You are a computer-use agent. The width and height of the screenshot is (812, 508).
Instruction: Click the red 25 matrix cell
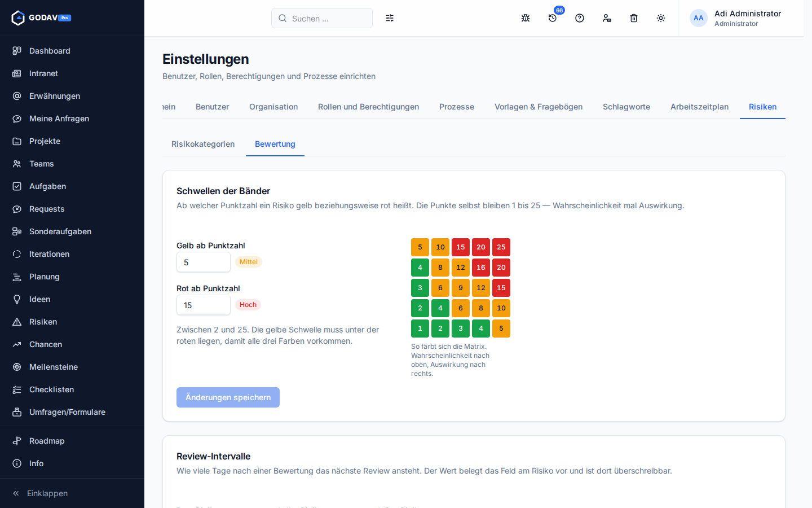(x=501, y=247)
